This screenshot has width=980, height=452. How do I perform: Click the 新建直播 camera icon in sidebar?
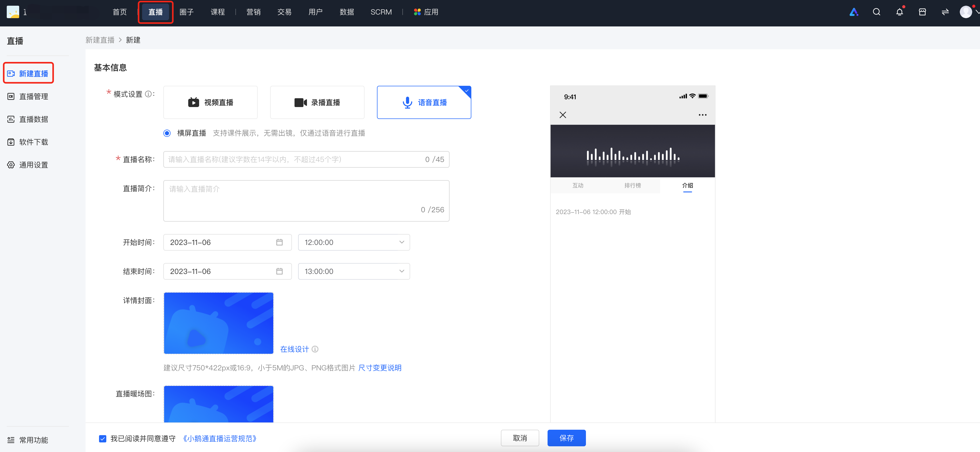(11, 73)
